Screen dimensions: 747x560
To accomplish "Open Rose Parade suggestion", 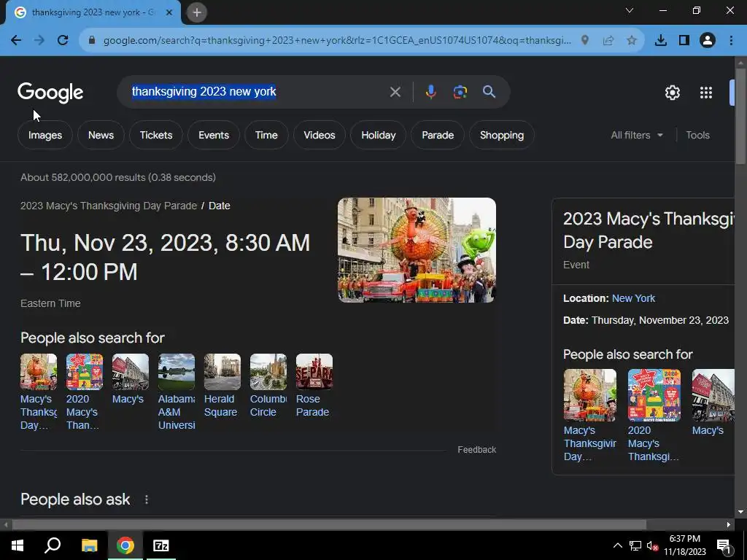I will click(314, 386).
